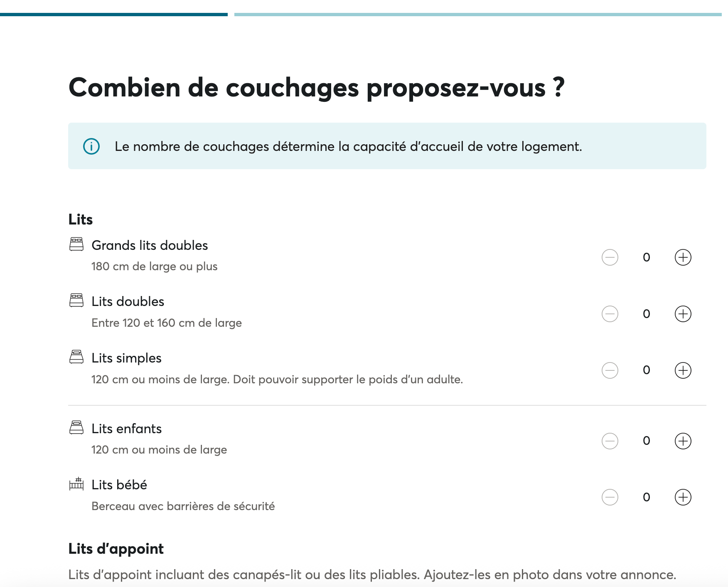Screen dimensions: 728x587
Task: Click the single bed icon beside Lits simples
Action: pos(77,356)
